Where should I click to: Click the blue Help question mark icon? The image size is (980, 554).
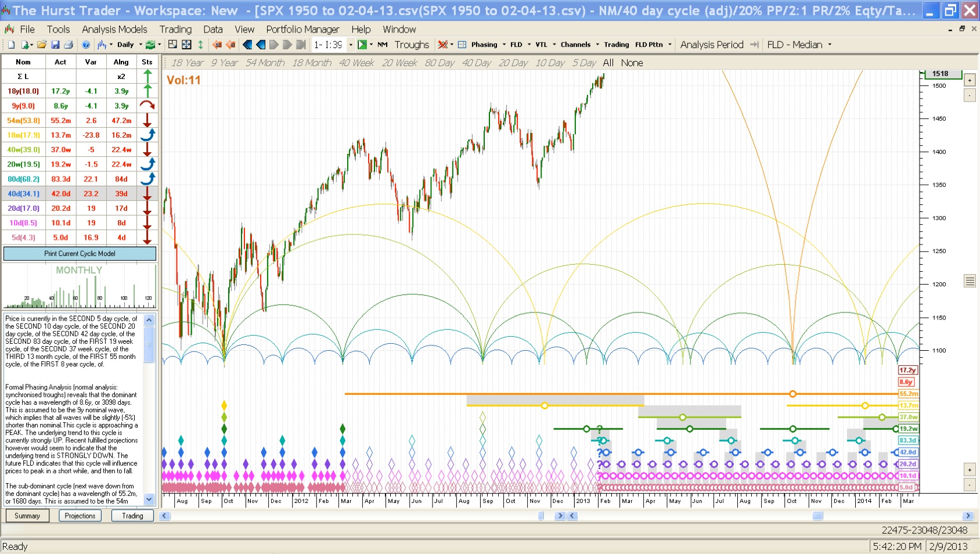pyautogui.click(x=86, y=45)
